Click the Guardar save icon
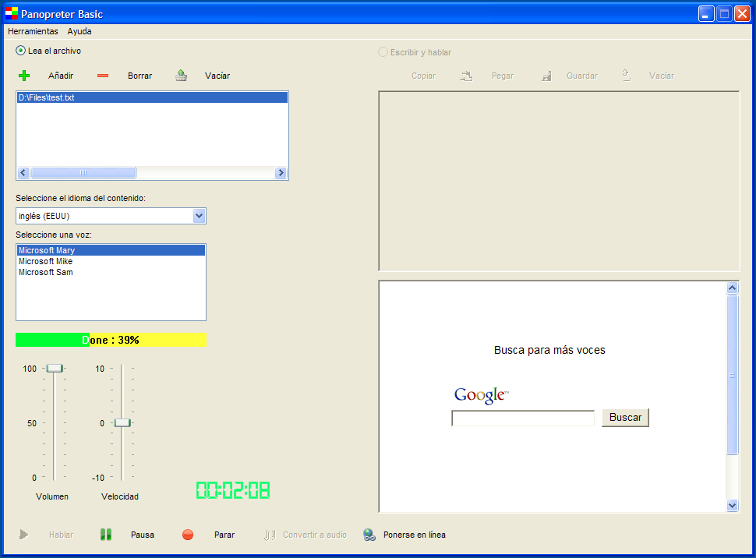This screenshot has height=558, width=756. 546,76
